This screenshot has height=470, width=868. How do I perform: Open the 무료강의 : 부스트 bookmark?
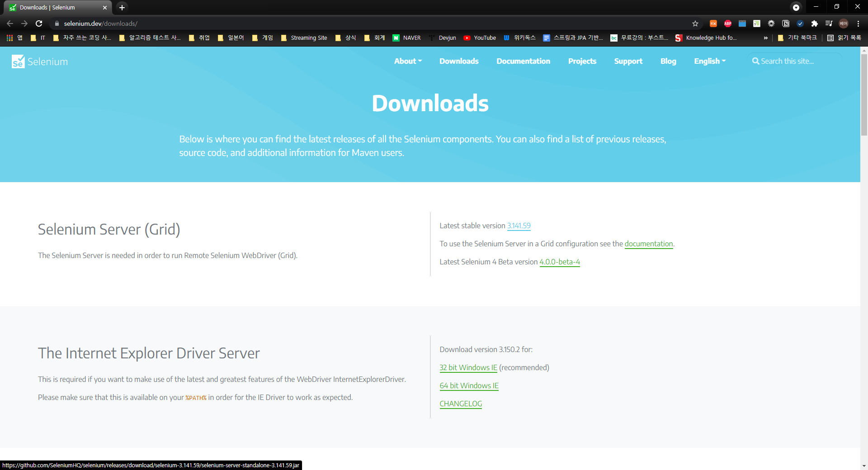click(639, 38)
